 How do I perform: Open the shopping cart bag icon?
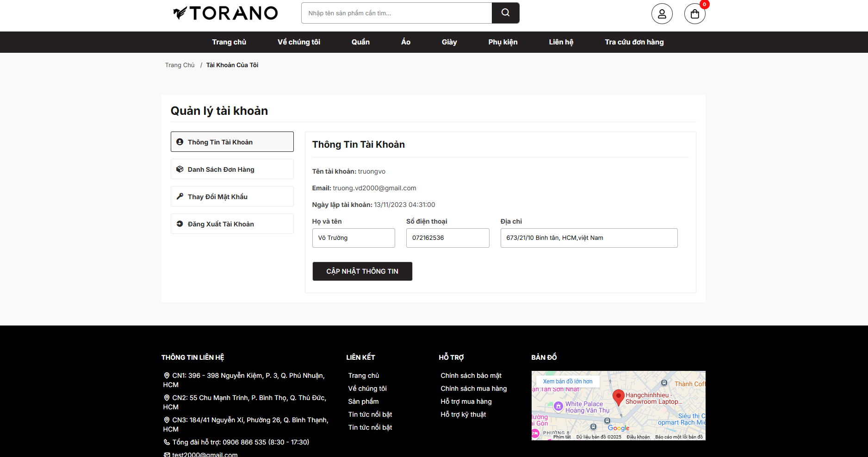click(x=694, y=14)
